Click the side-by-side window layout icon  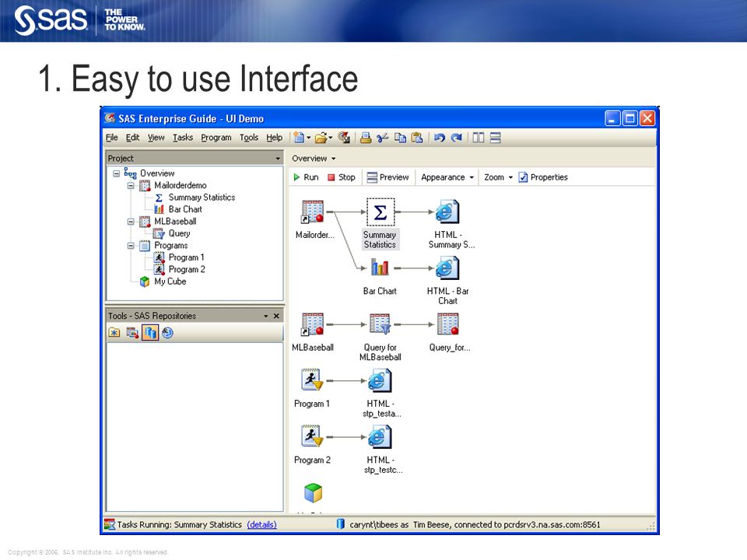coord(479,138)
